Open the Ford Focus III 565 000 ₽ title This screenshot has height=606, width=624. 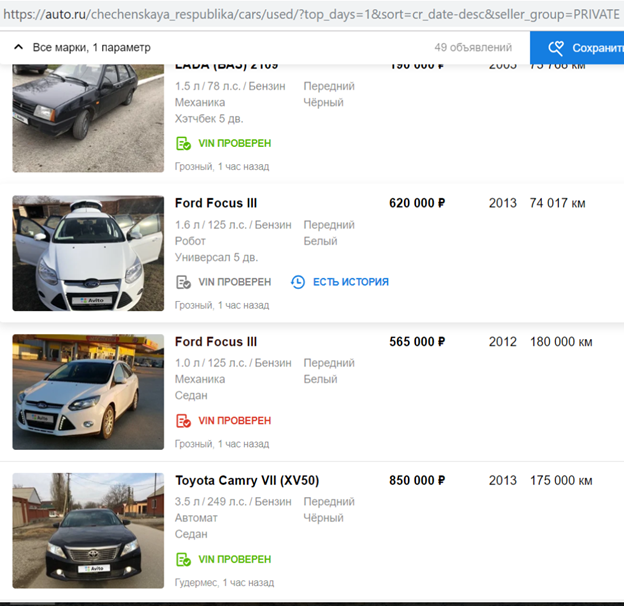tap(216, 342)
